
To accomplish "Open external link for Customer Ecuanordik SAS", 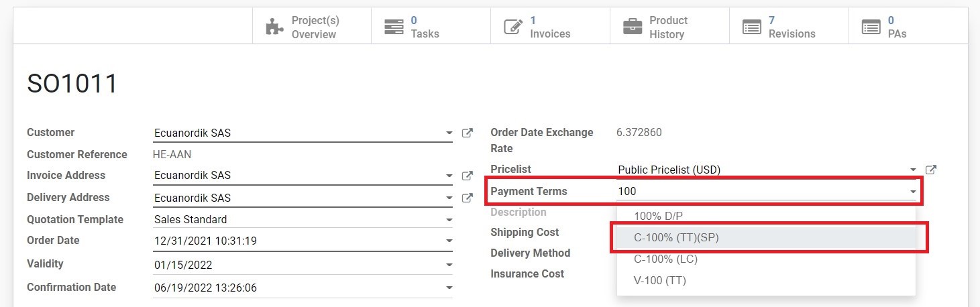I will click(x=468, y=133).
